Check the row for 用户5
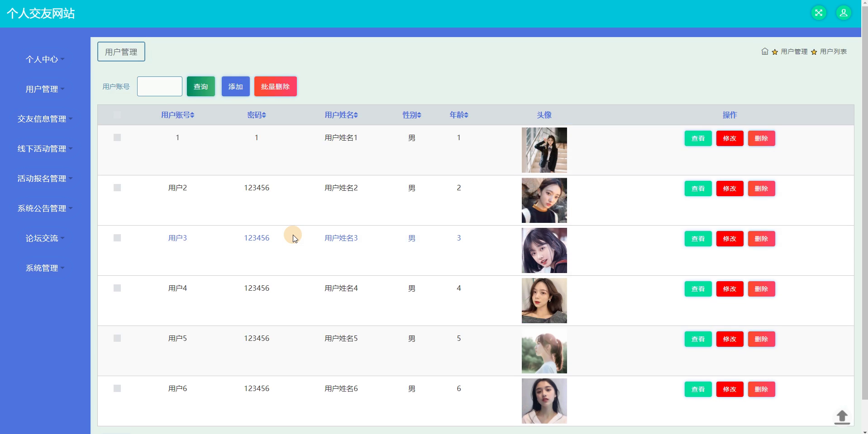Image resolution: width=868 pixels, height=434 pixels. point(117,338)
